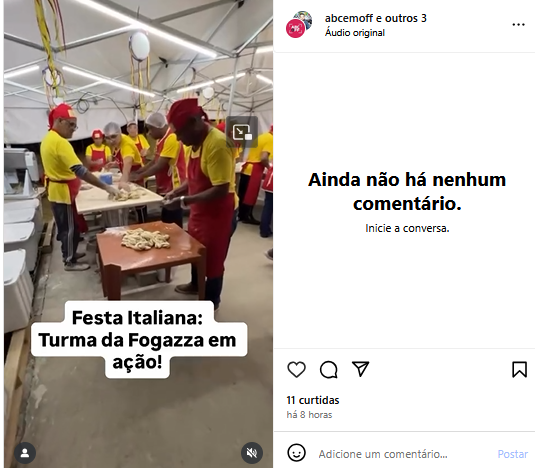Open the abcemoff profile username link

click(x=349, y=18)
